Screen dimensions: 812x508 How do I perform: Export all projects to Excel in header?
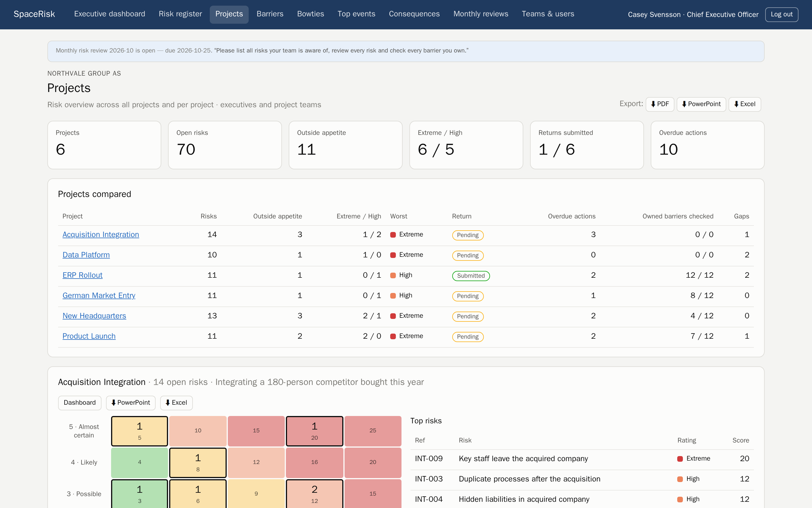pos(745,104)
